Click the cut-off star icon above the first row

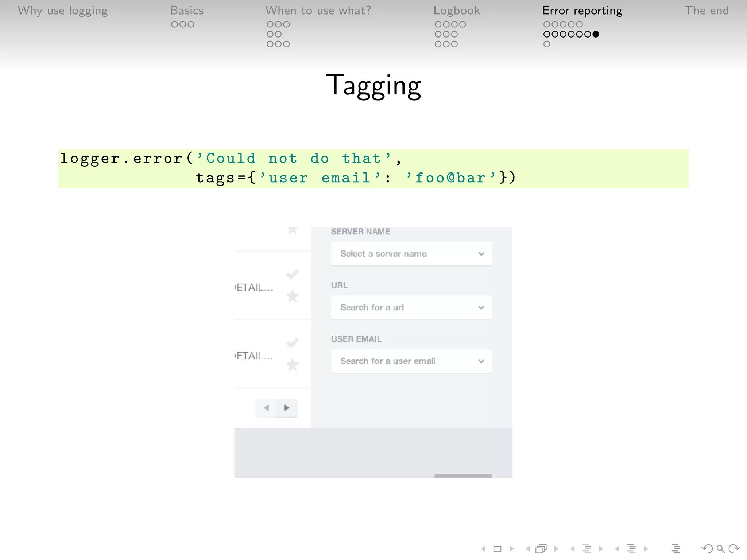click(293, 230)
